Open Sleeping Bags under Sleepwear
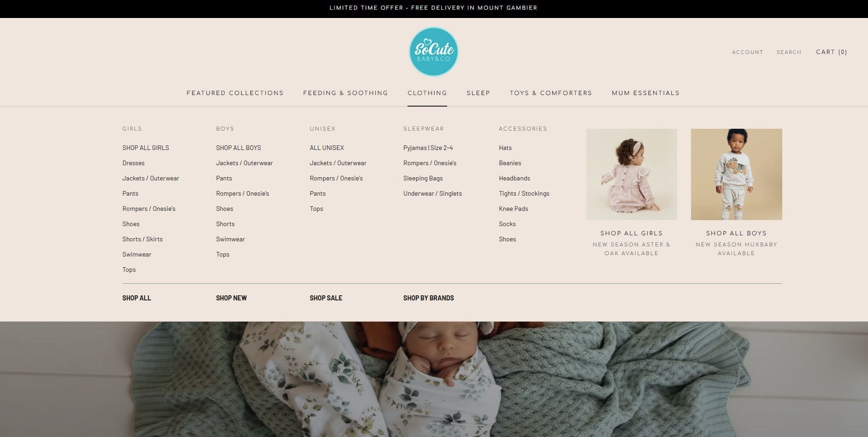This screenshot has width=868, height=437. (x=423, y=178)
